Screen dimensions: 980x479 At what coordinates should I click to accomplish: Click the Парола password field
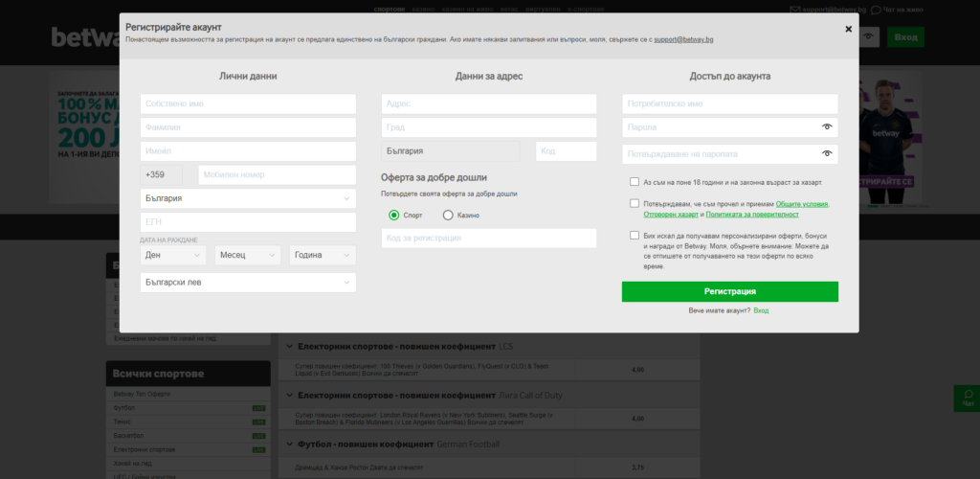pyautogui.click(x=730, y=127)
